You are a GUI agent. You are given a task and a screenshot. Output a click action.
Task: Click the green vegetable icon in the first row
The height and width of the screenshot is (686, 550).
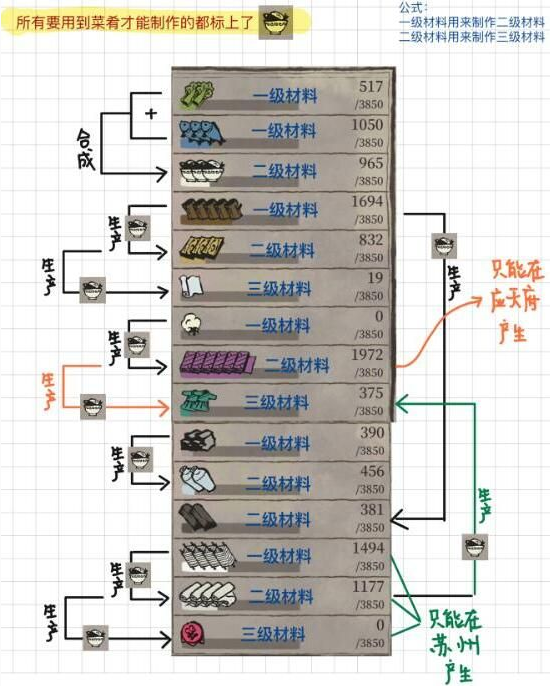197,95
